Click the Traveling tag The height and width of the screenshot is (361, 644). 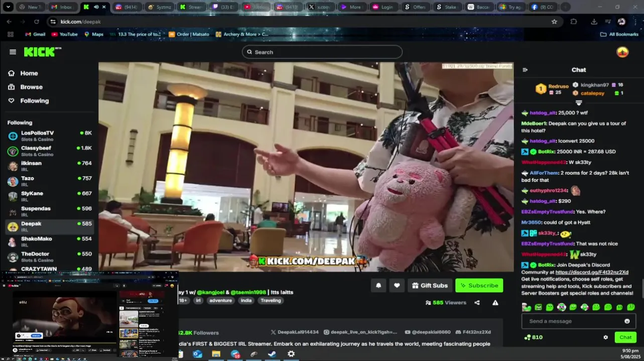pyautogui.click(x=271, y=300)
